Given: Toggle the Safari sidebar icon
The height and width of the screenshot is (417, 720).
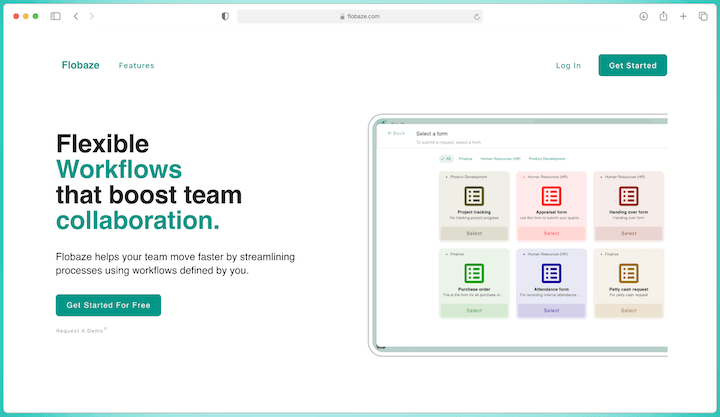Looking at the screenshot, I should click(x=55, y=16).
